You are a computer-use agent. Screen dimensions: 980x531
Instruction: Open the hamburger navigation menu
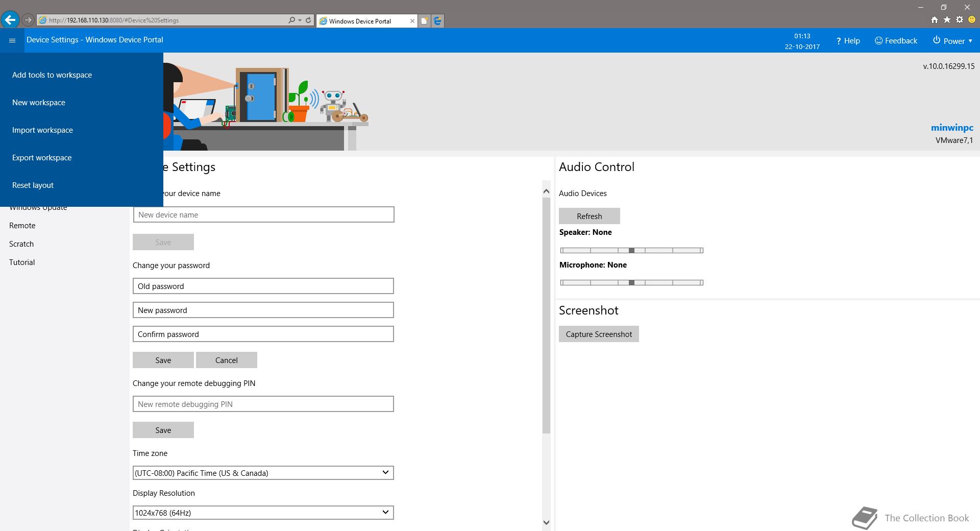coord(12,40)
